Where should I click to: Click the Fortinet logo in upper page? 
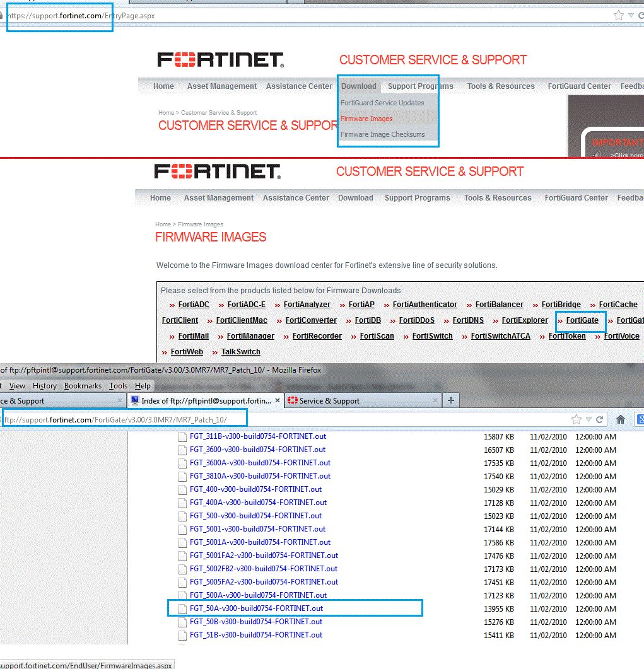(x=221, y=60)
